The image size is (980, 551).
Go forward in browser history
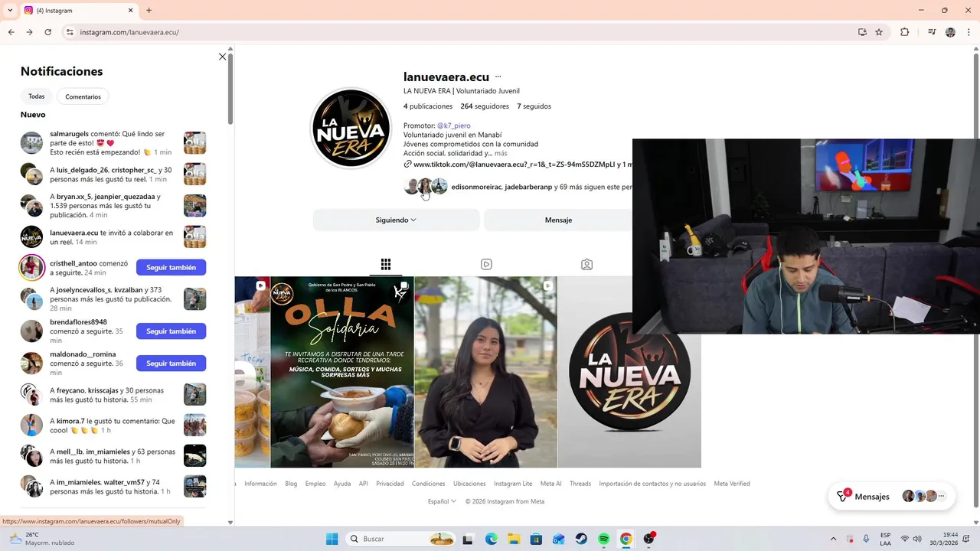coord(29,32)
